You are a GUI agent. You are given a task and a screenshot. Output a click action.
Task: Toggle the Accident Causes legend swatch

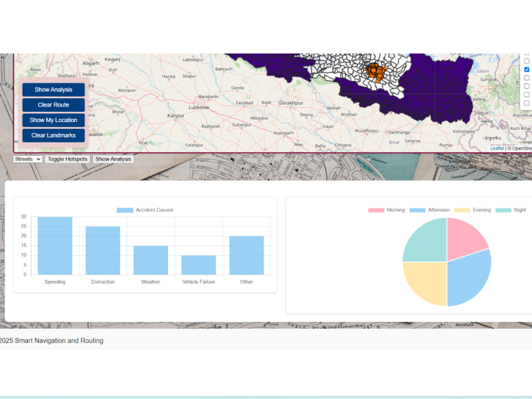point(125,210)
